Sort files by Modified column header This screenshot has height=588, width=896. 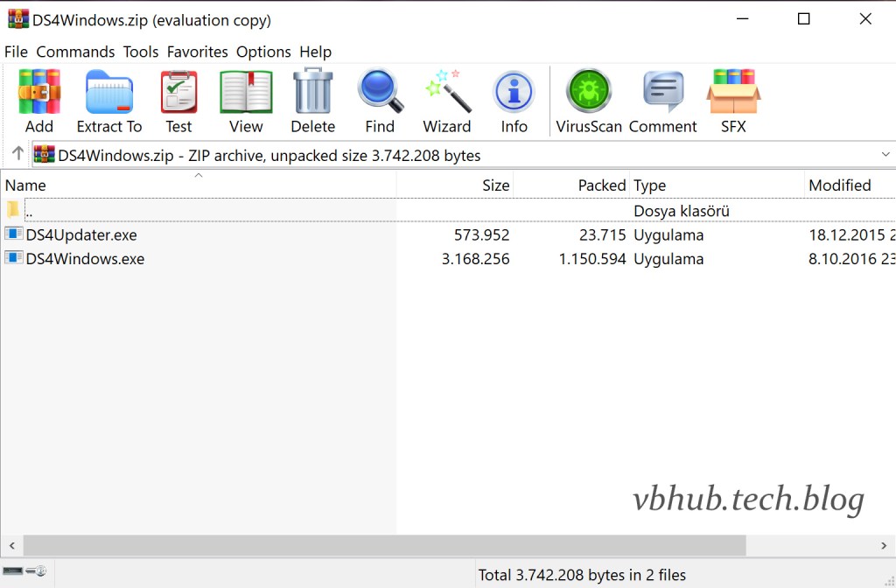(839, 185)
